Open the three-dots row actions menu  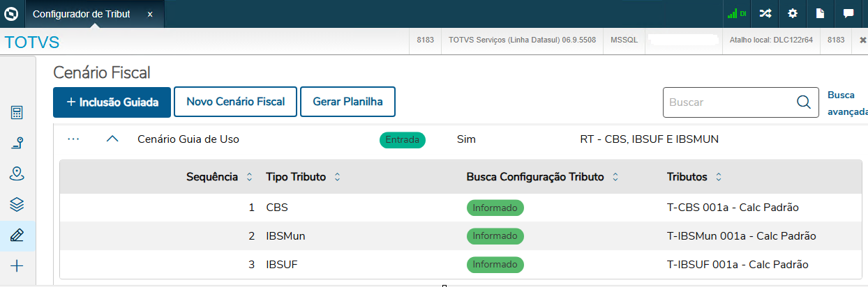74,139
